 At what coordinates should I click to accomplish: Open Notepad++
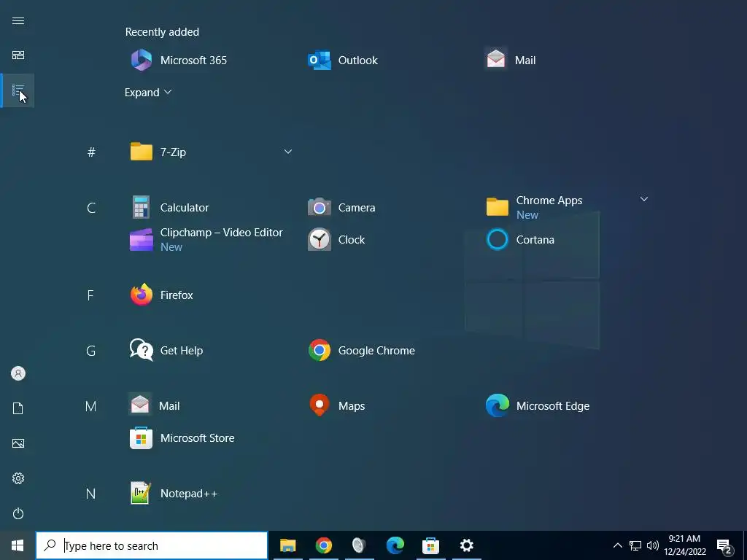click(x=174, y=494)
